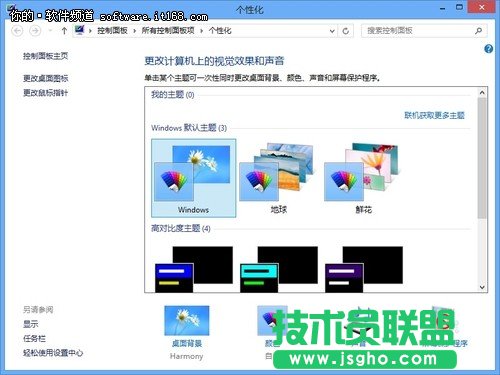Viewport: 500px width, 375px height.
Task: Click 联机获取更多主题 link
Action: click(434, 115)
